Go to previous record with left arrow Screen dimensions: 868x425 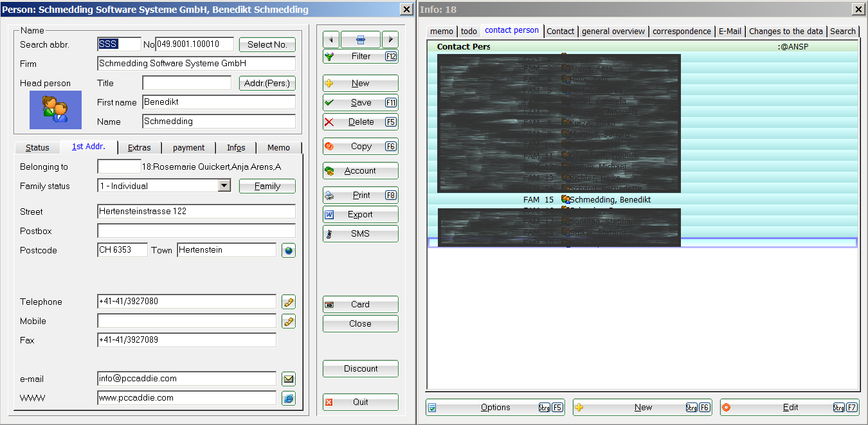tap(330, 40)
